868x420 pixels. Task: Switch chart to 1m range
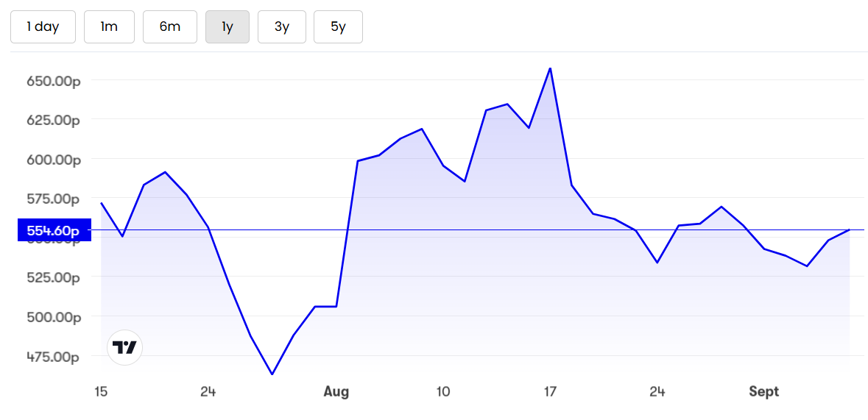click(109, 26)
